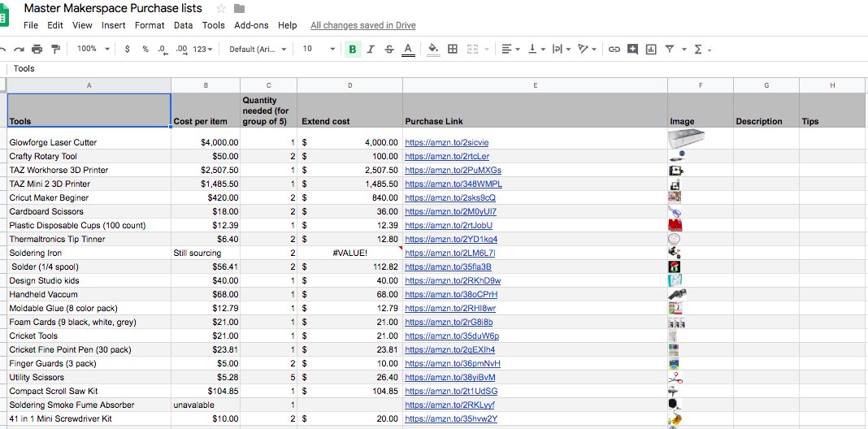This screenshot has width=868, height=429.
Task: Click the merge cells icon
Action: tap(472, 50)
